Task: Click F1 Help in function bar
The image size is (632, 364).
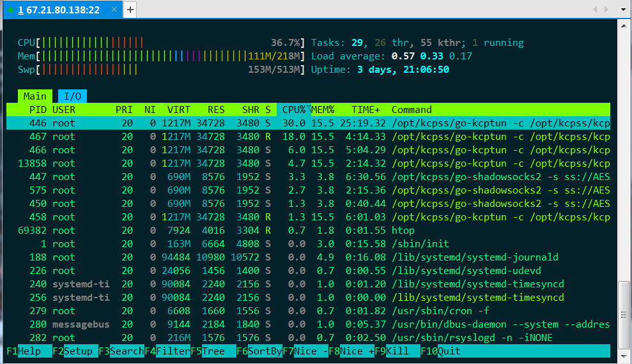Action: coord(29,351)
